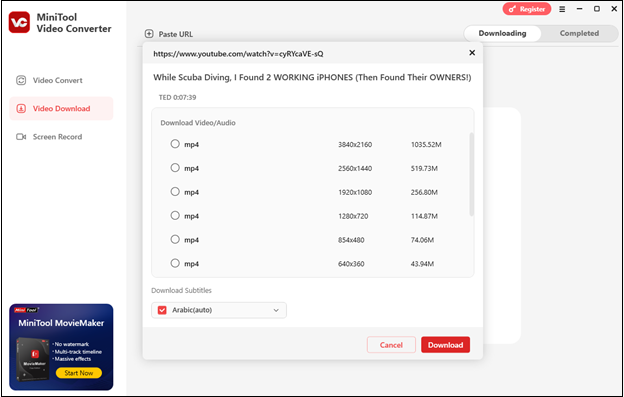Select the mp4 1920x1080 radio button
The width and height of the screenshot is (624, 397).
tap(175, 192)
